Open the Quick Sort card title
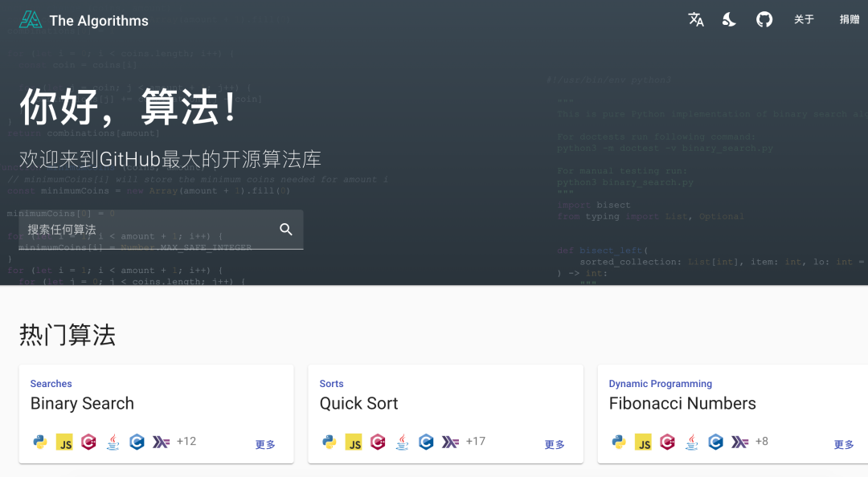868x477 pixels. (x=358, y=403)
